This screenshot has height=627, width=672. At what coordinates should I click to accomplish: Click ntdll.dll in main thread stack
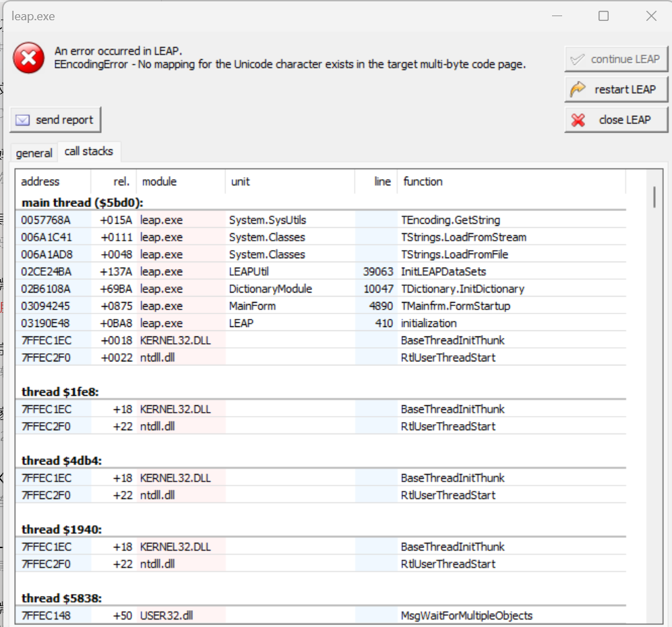click(x=157, y=357)
